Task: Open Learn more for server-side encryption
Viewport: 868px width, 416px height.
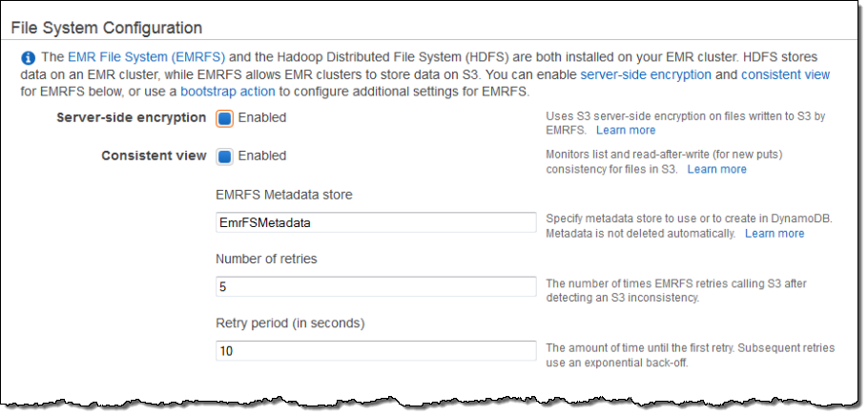Action: 626,130
